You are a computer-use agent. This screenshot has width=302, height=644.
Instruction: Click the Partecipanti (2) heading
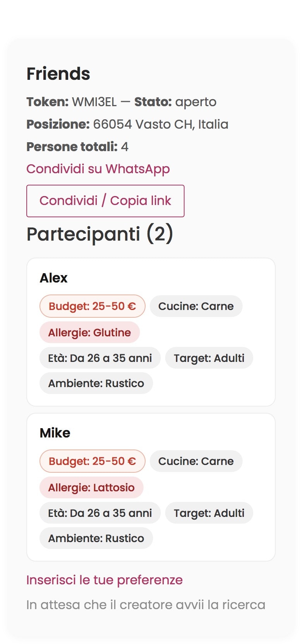tap(100, 234)
